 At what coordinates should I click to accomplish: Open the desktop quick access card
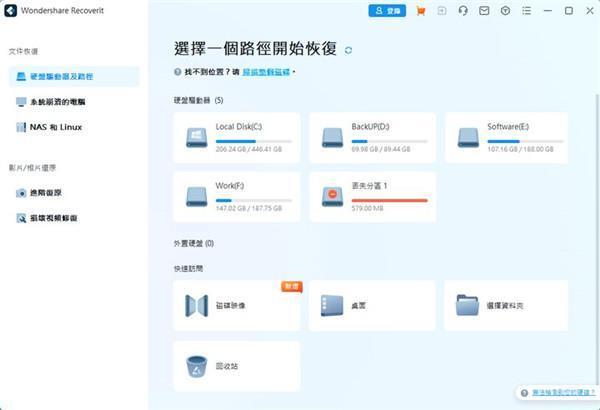click(x=373, y=305)
